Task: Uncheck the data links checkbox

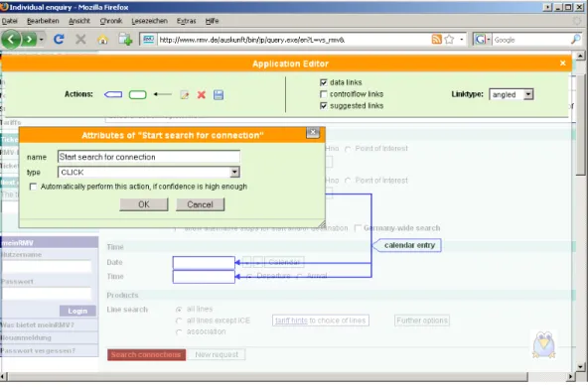Action: (x=323, y=82)
